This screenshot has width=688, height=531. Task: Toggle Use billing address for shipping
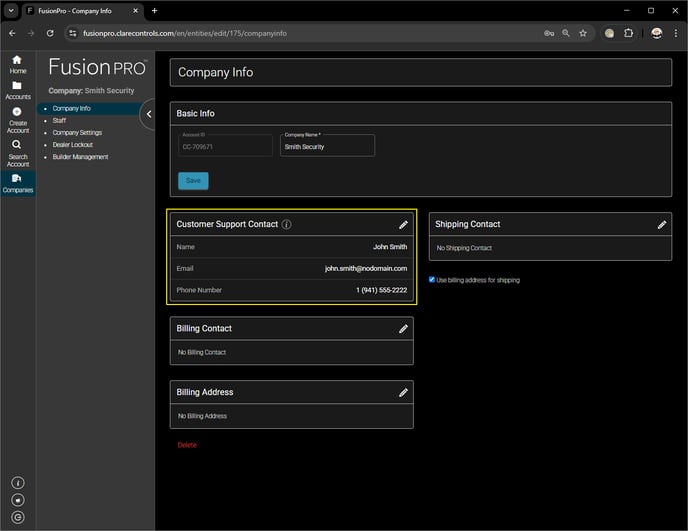click(432, 280)
